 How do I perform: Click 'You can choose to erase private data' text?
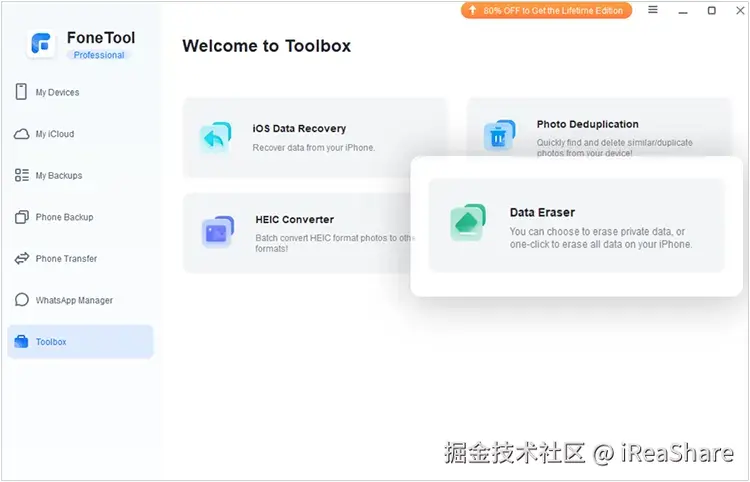(x=600, y=238)
